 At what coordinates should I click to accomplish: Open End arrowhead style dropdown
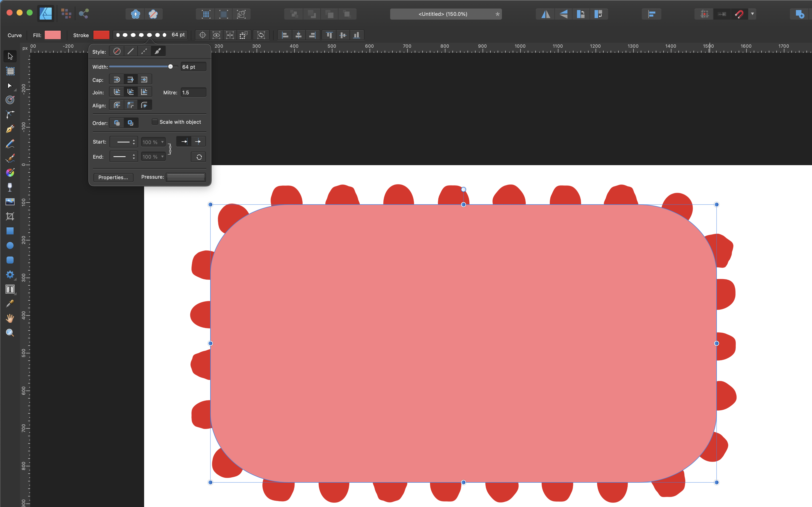(x=124, y=157)
